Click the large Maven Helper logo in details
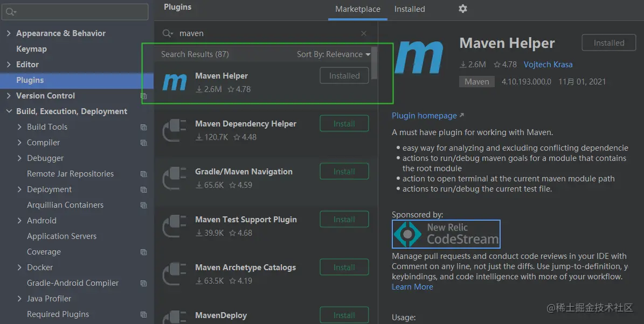 pos(419,57)
